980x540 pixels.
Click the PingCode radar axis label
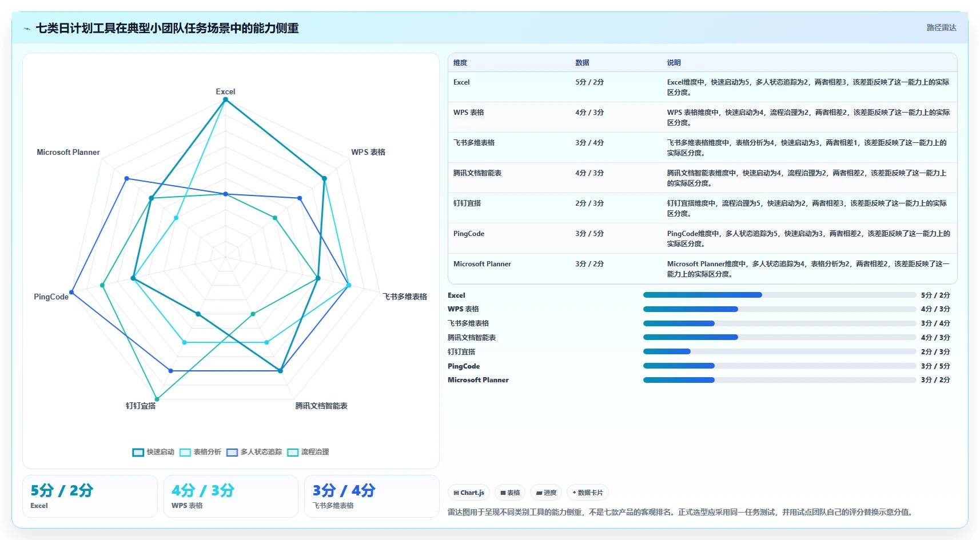(51, 297)
